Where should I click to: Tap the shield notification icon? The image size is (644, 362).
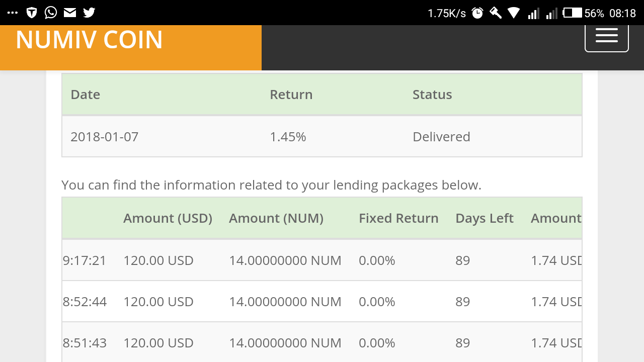(32, 13)
